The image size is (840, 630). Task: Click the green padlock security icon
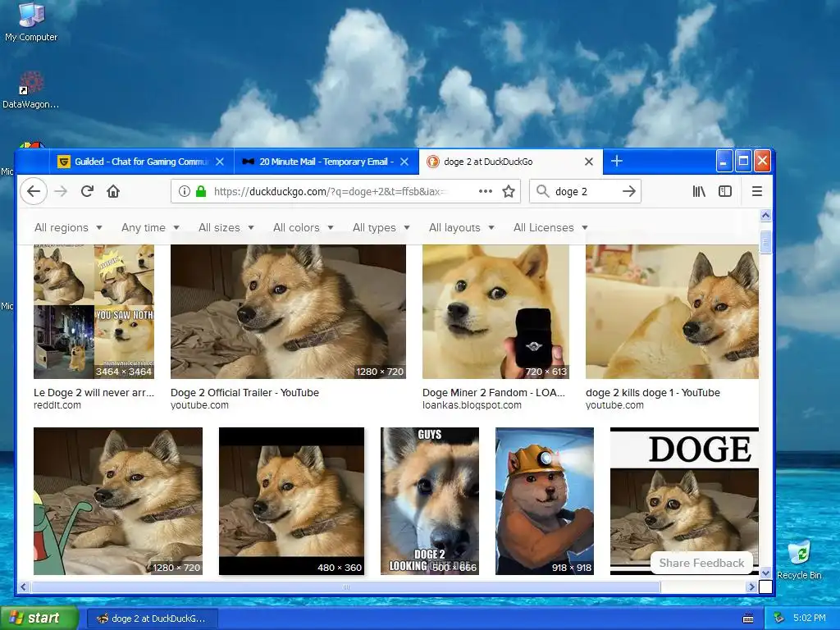201,191
